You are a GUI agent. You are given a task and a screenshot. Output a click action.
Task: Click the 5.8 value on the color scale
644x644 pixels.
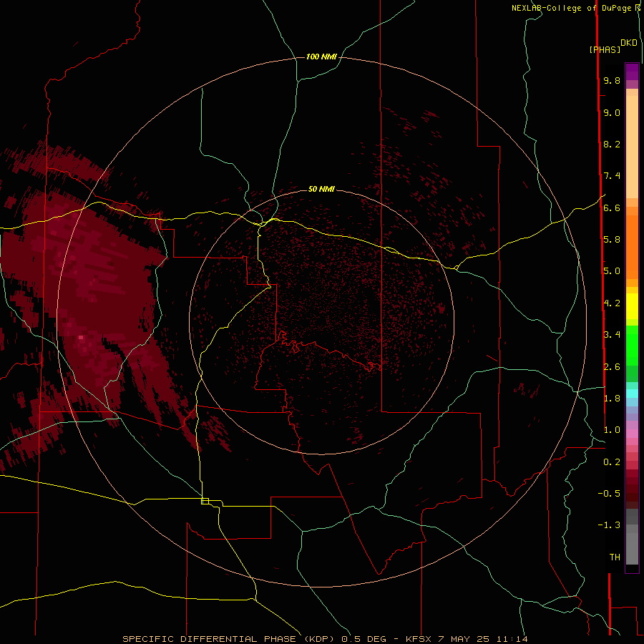(612, 239)
